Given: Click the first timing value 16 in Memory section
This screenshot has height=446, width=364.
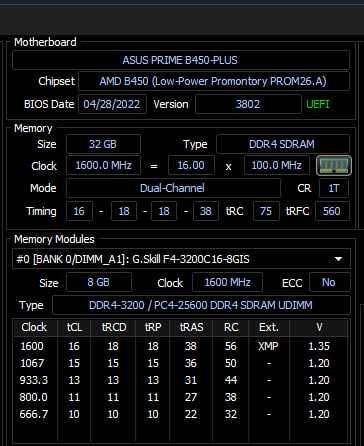Looking at the screenshot, I should (x=79, y=211).
